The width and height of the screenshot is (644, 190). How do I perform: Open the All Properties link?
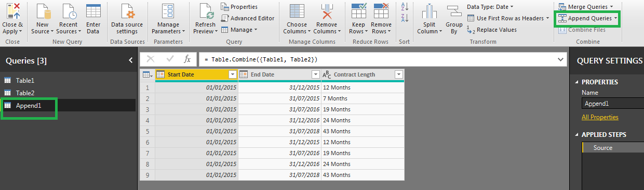tap(600, 117)
